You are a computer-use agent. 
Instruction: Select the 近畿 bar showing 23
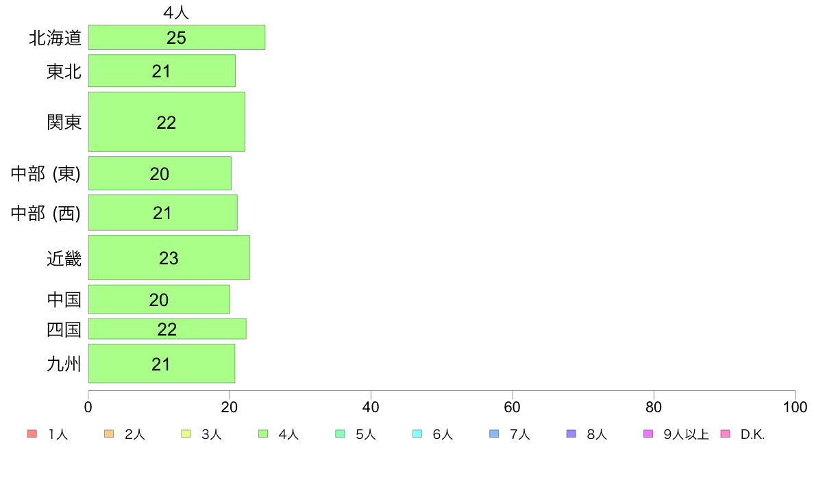coord(169,257)
